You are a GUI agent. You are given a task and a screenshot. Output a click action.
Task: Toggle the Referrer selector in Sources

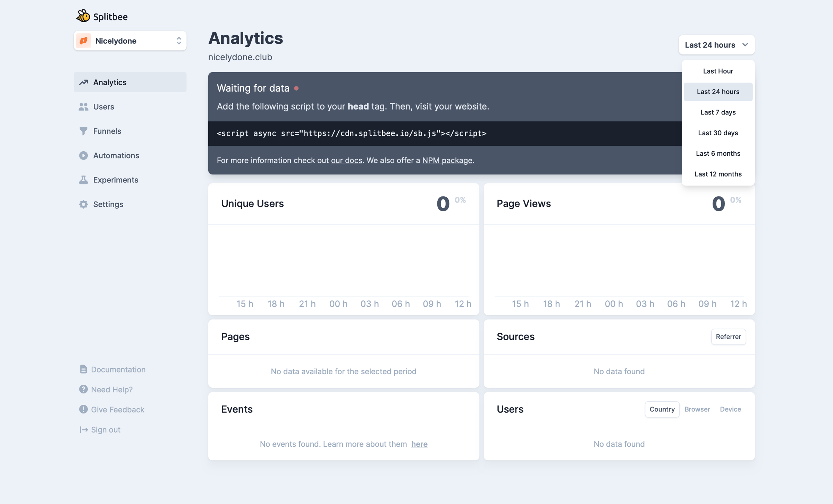pyautogui.click(x=728, y=336)
